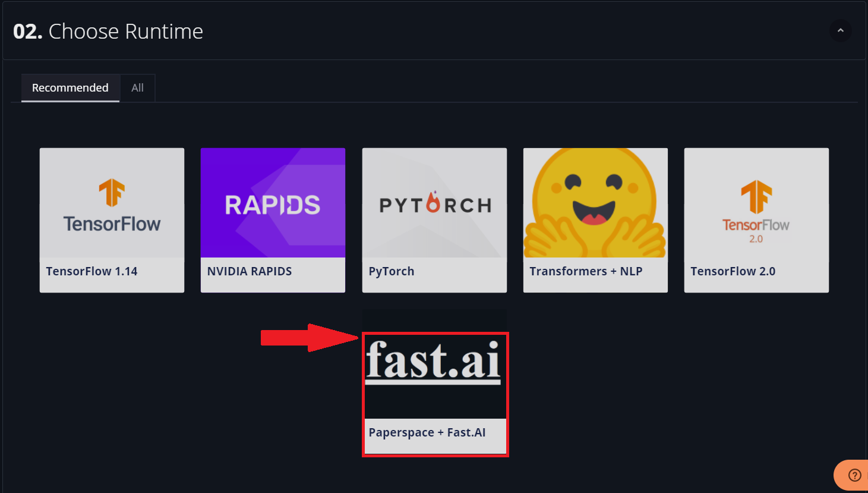Choose the TensorFlow 2.0 logo image
Image resolution: width=868 pixels, height=493 pixels.
(x=756, y=203)
